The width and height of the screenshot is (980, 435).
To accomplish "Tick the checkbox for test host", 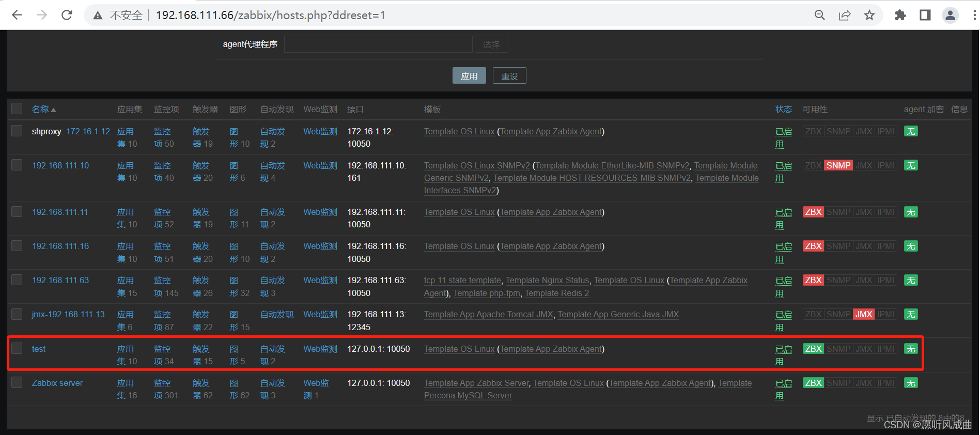I will [17, 348].
